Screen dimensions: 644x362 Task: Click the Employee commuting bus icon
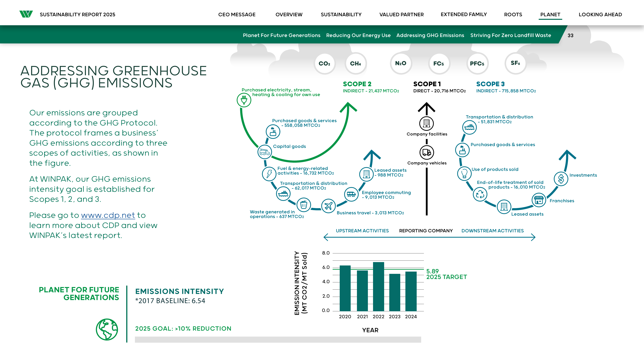click(x=351, y=194)
